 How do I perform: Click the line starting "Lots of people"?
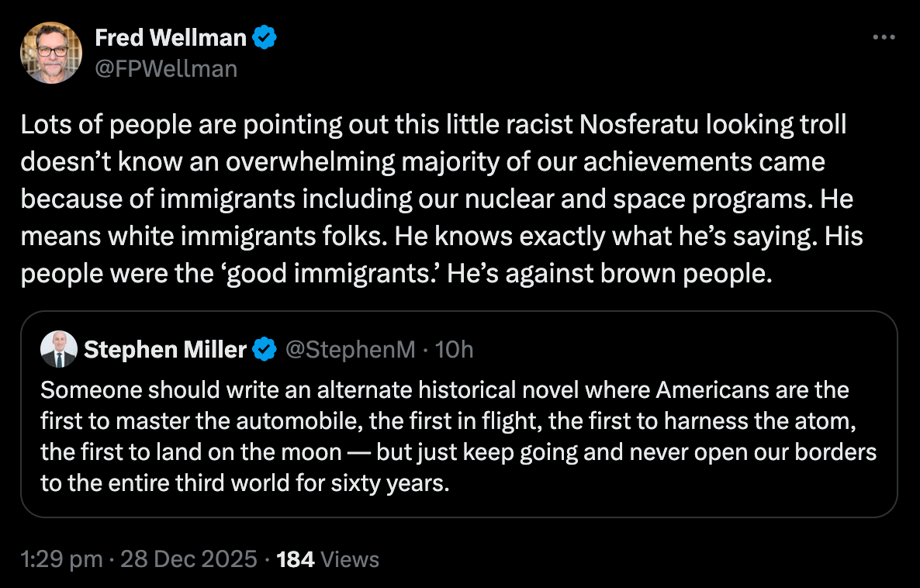[433, 125]
